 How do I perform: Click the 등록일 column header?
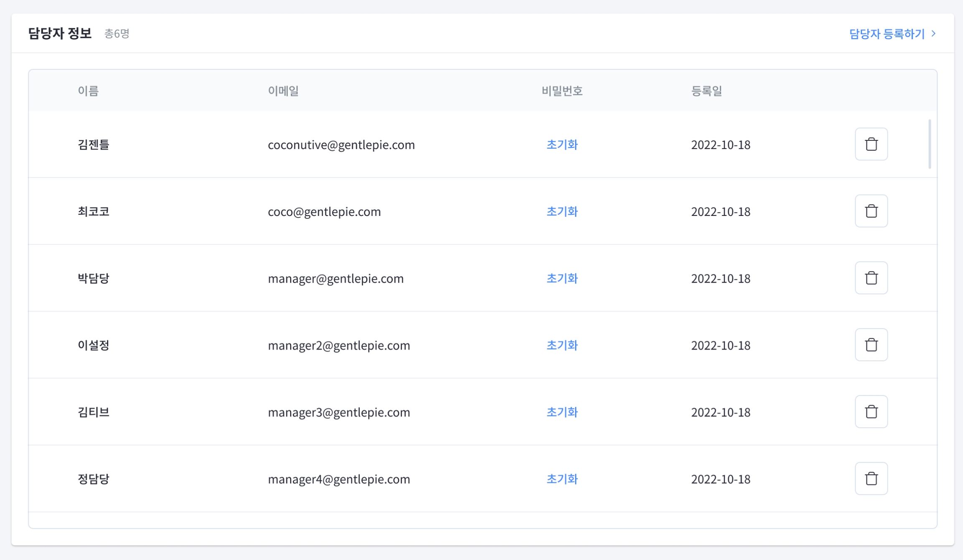[706, 91]
